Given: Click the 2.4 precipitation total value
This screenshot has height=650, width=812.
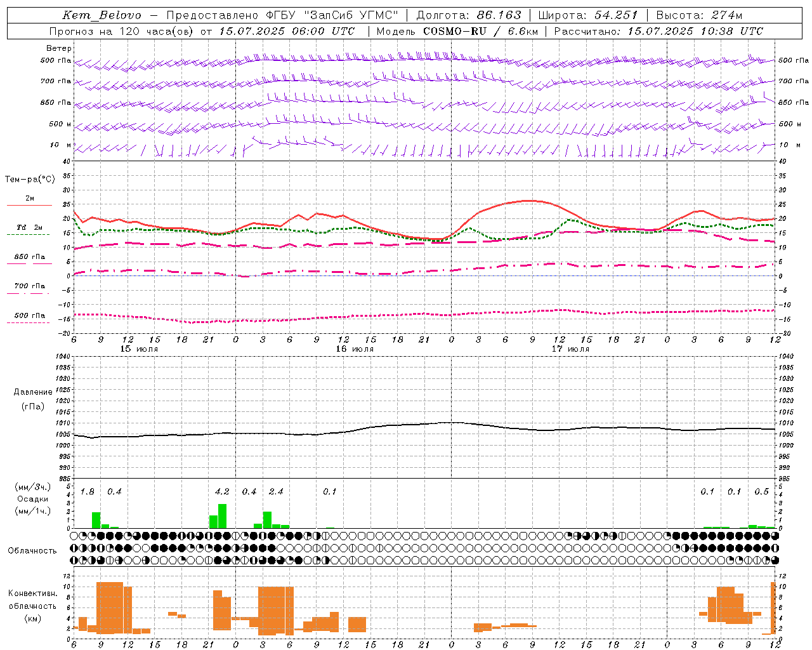Looking at the screenshot, I should (x=276, y=491).
